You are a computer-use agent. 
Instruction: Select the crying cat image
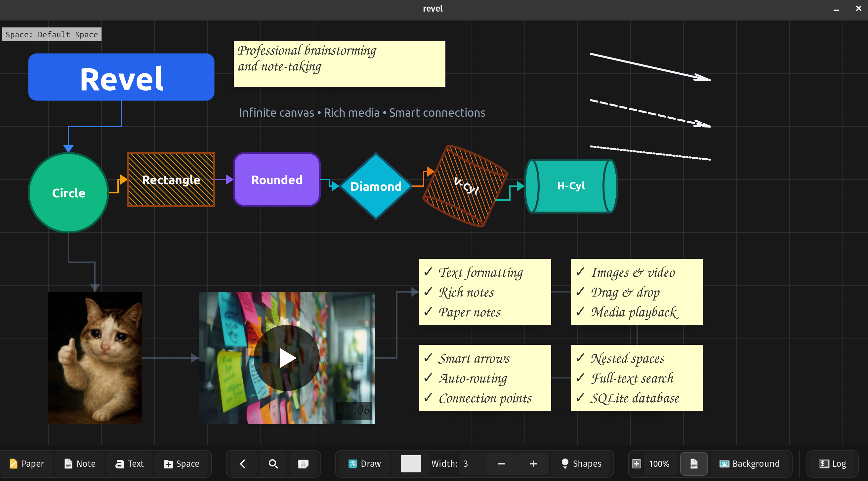(95, 358)
